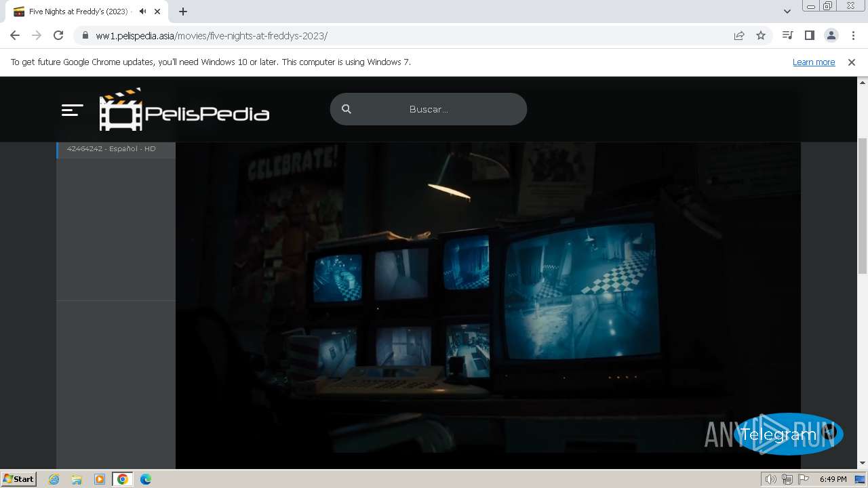The width and height of the screenshot is (868, 488).
Task: View site information lock icon
Action: pos(85,36)
